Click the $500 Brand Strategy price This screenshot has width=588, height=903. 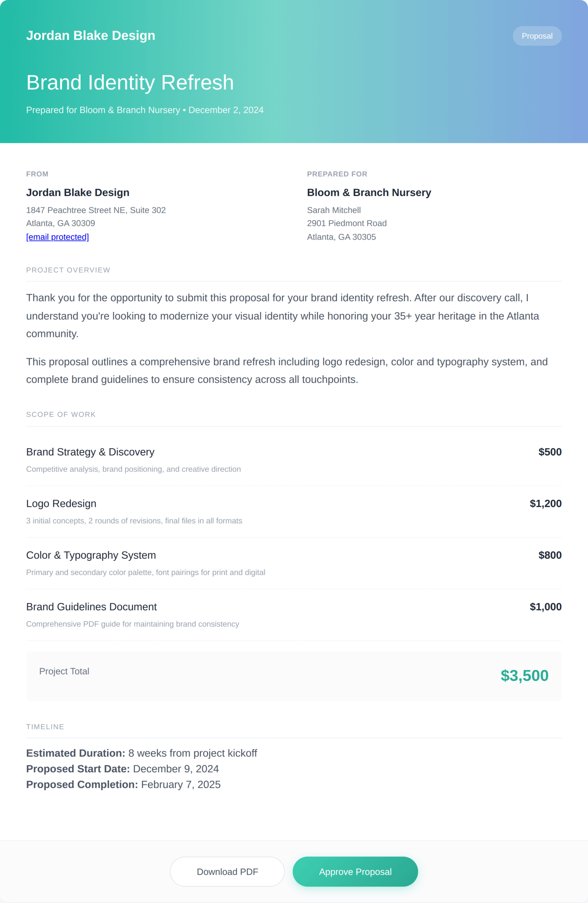[550, 452]
